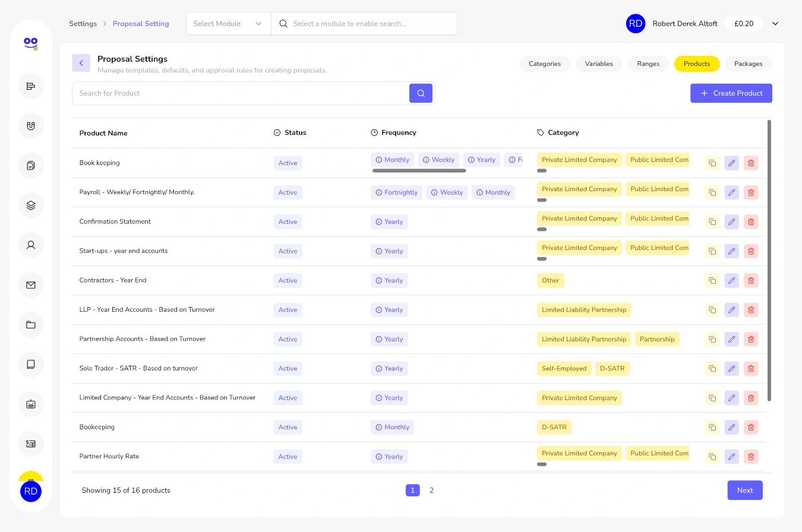Open the Select Module dropdown
802x532 pixels.
(x=229, y=24)
